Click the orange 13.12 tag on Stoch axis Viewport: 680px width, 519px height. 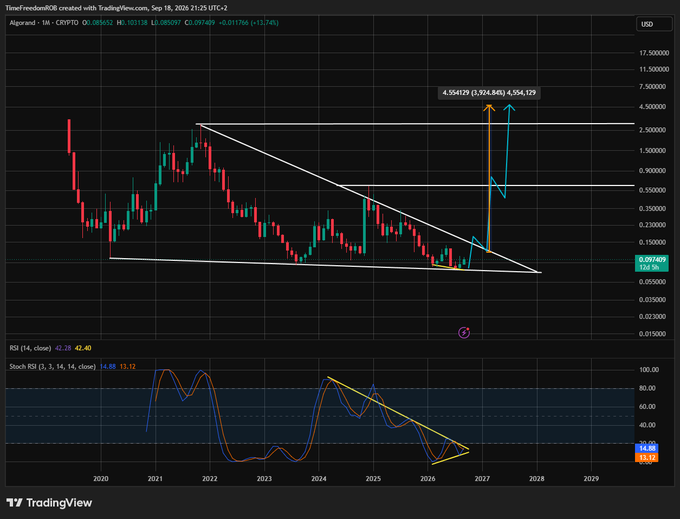click(x=647, y=457)
